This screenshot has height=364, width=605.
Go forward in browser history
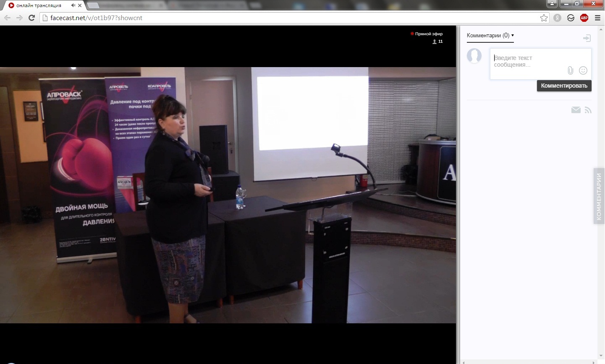pos(19,18)
